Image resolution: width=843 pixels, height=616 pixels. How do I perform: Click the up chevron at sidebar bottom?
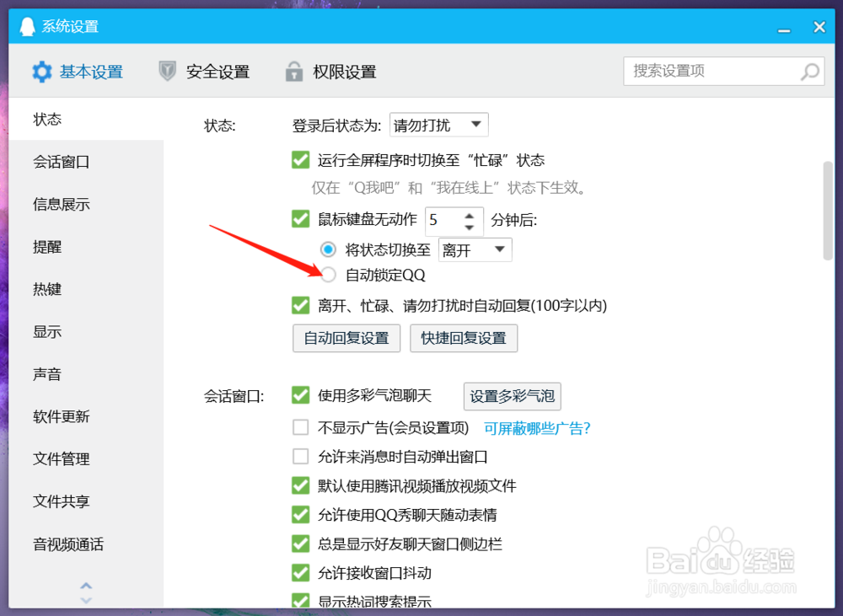tap(85, 585)
